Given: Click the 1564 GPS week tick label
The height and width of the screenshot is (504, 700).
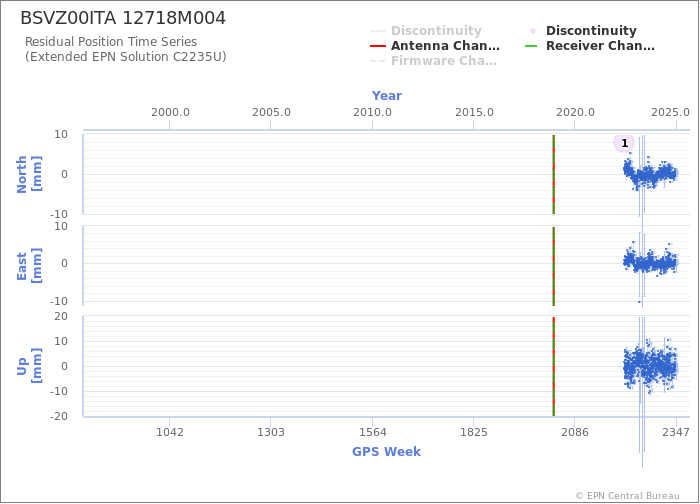Looking at the screenshot, I should click(x=372, y=432).
